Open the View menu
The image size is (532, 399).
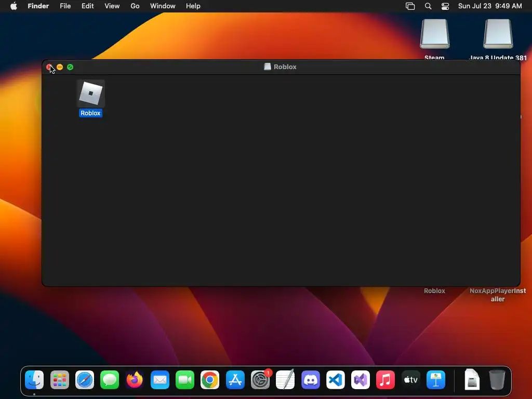[x=112, y=6]
